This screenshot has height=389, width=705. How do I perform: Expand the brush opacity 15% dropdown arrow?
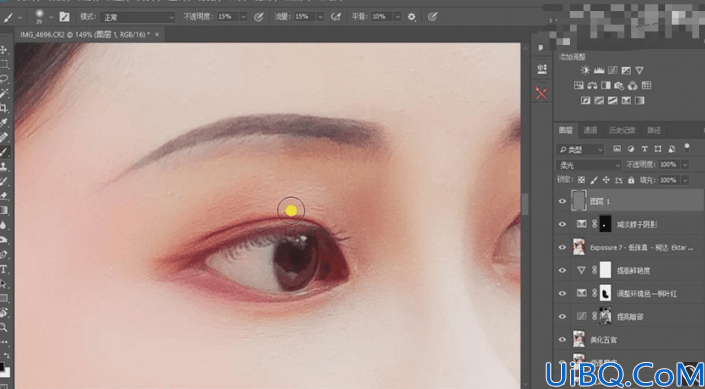click(x=243, y=17)
